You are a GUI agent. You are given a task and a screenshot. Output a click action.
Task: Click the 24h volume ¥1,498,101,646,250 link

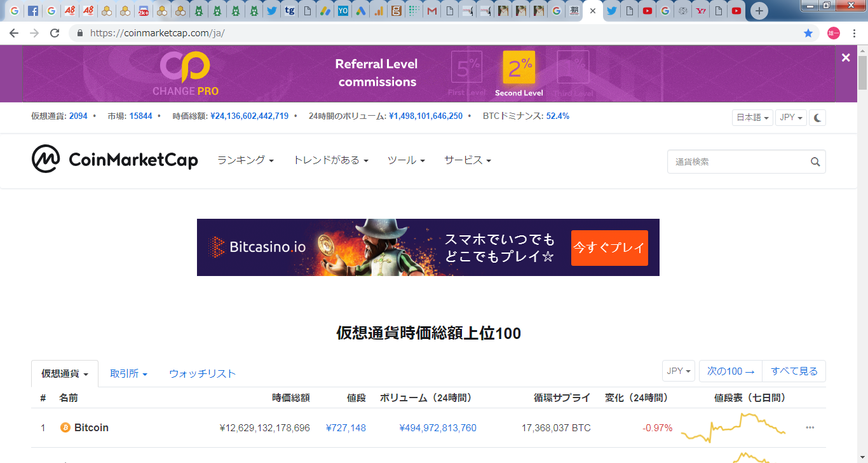426,116
